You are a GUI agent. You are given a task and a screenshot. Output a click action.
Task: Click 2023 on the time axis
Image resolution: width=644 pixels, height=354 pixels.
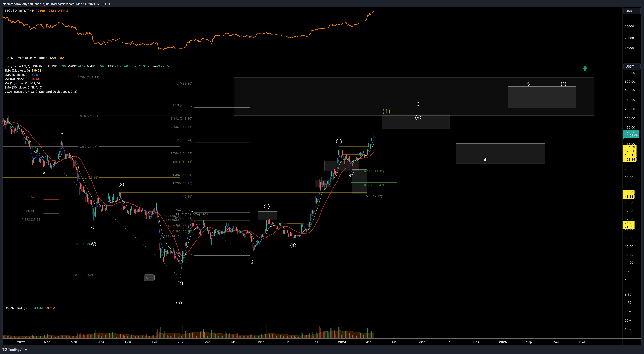click(181, 342)
